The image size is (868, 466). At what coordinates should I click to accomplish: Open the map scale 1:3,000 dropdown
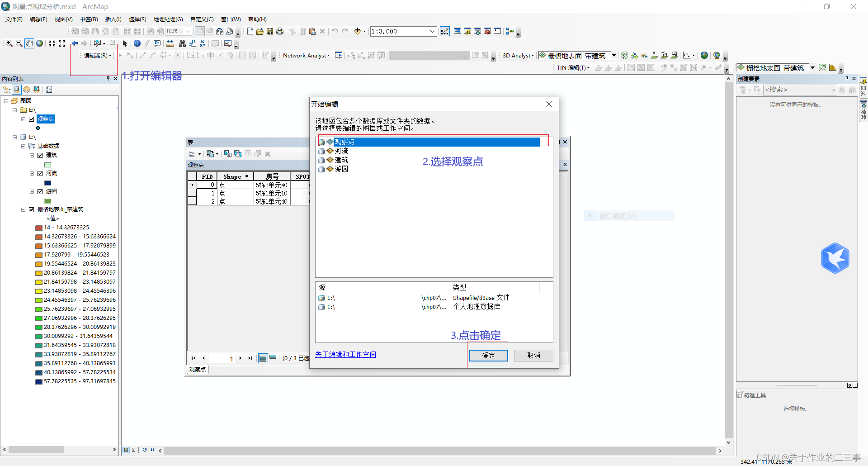click(x=432, y=31)
